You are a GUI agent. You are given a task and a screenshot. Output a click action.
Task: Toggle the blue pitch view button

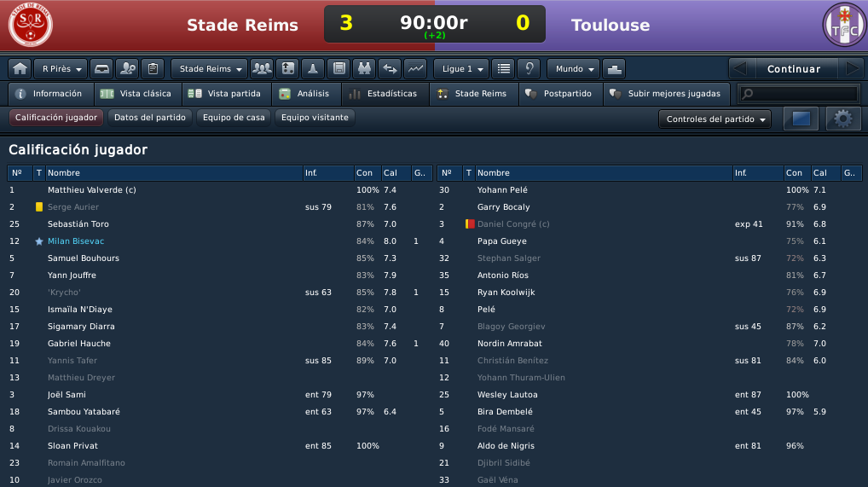pos(801,119)
